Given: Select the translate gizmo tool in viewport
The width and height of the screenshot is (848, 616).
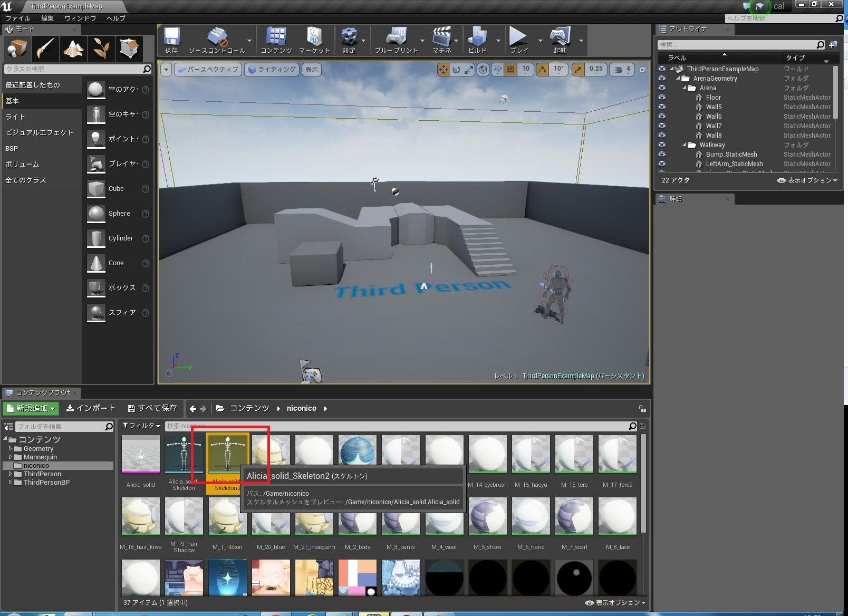Looking at the screenshot, I should [443, 70].
